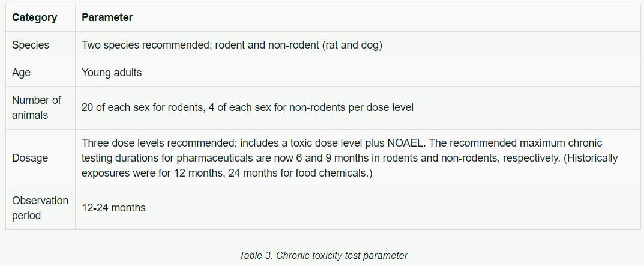The height and width of the screenshot is (266, 644).
Task: Click the Age row label
Action: coord(22,73)
